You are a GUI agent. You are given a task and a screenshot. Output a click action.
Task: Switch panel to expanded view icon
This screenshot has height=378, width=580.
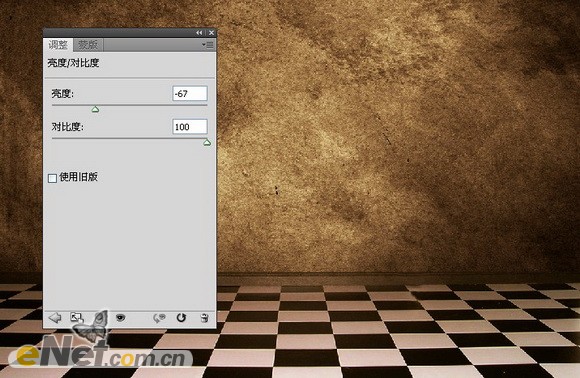(x=77, y=318)
